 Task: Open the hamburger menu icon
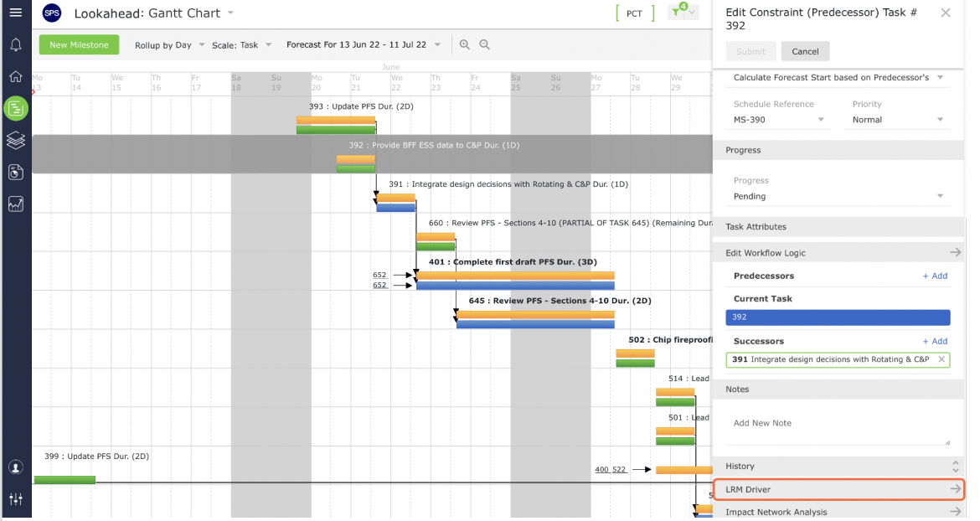pos(16,13)
